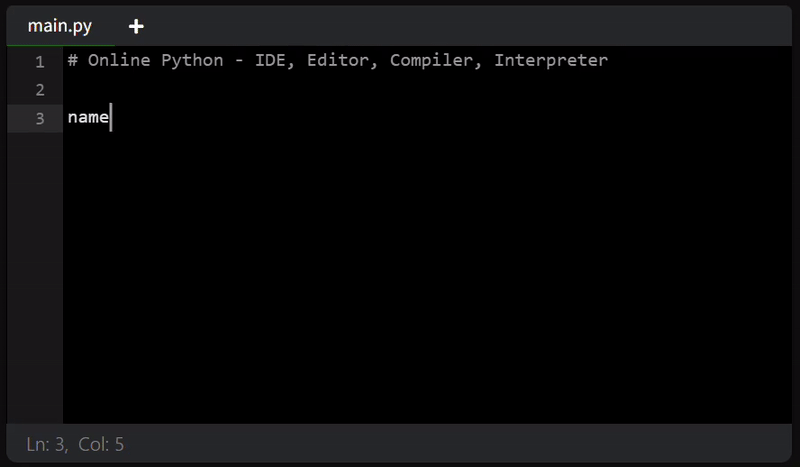Click the hash symbol starting line 1
This screenshot has height=467, width=800.
click(x=72, y=60)
